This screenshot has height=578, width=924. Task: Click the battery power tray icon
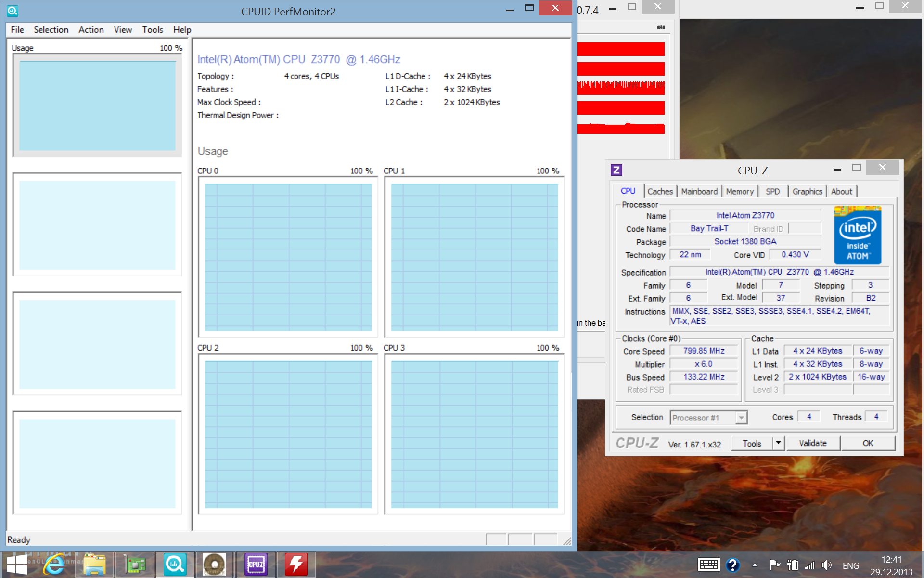pos(793,565)
